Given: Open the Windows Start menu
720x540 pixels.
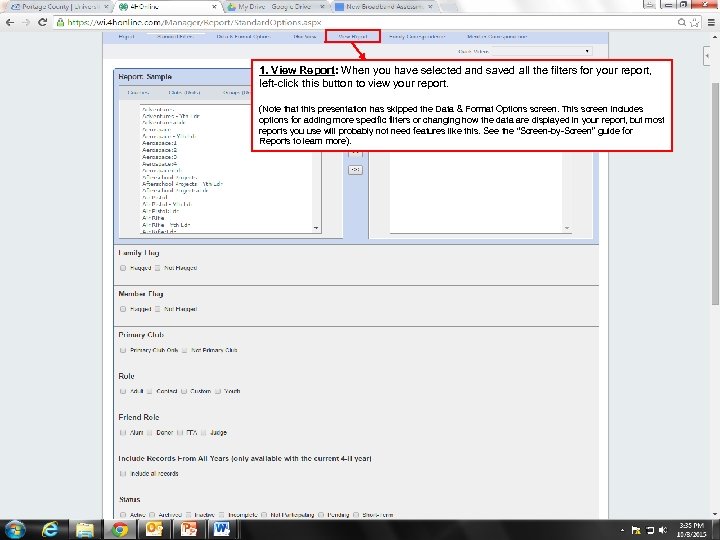Looking at the screenshot, I should click(14, 530).
